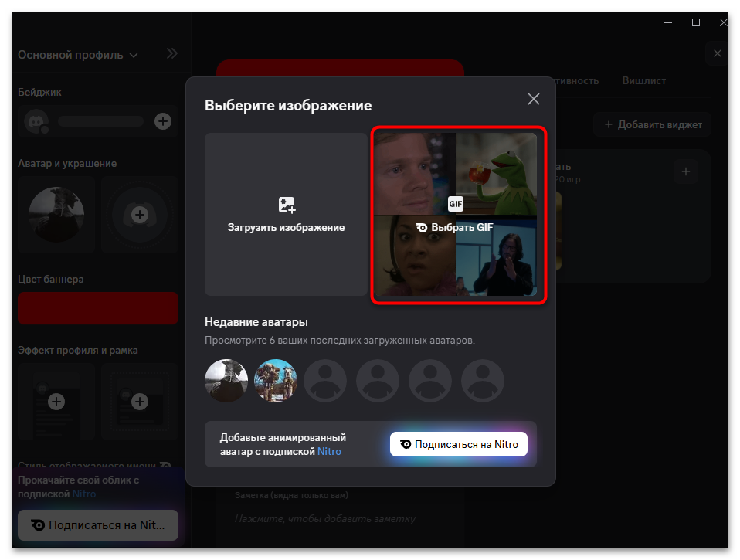This screenshot has width=740, height=560.
Task: Choose Загрузить изображение upload option
Action: pyautogui.click(x=286, y=214)
